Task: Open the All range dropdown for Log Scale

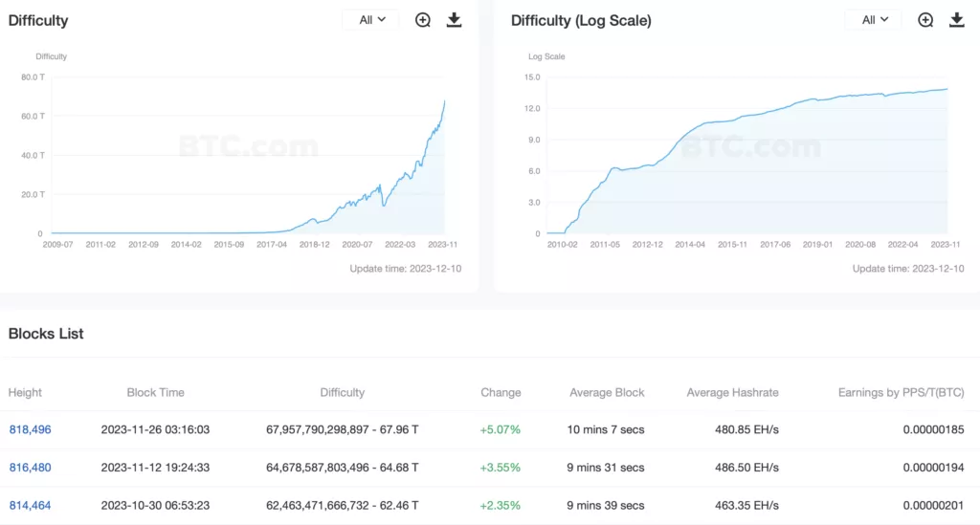Action: (875, 20)
